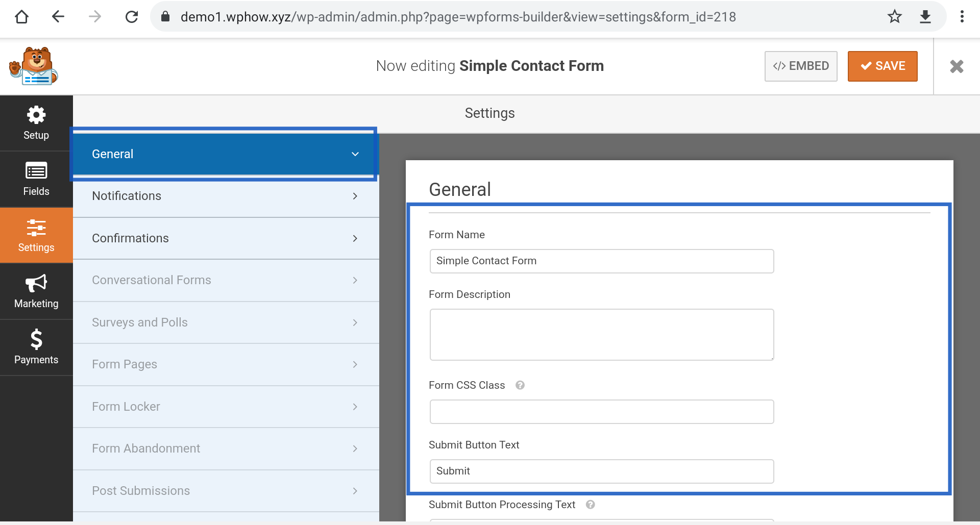
Task: Click the Form Description textarea
Action: tap(602, 335)
